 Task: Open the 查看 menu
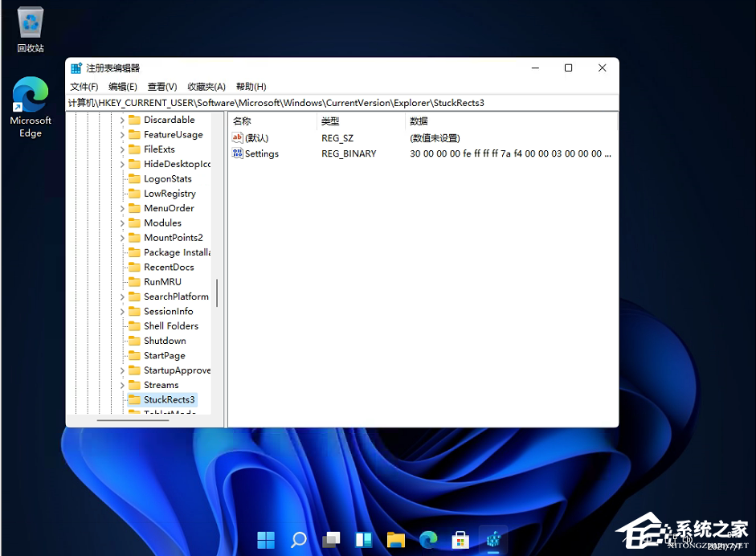point(161,86)
